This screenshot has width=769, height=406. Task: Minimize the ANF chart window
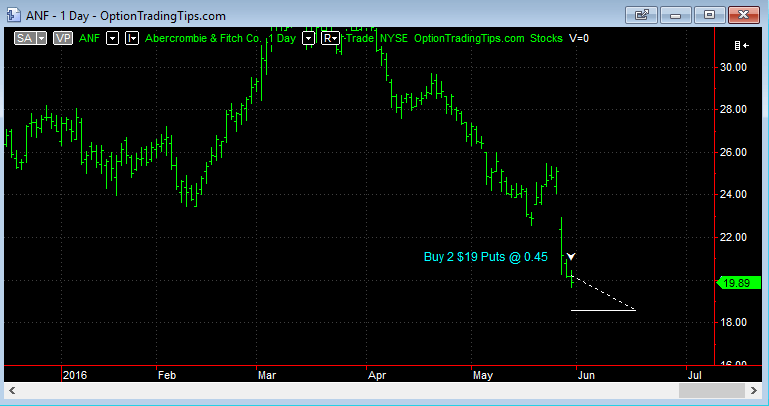(x=675, y=15)
